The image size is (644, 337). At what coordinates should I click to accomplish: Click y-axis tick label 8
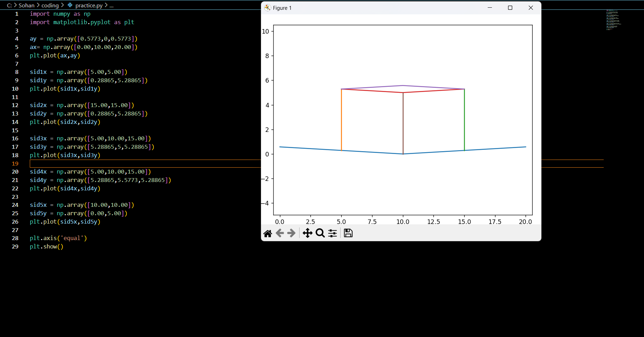point(267,56)
